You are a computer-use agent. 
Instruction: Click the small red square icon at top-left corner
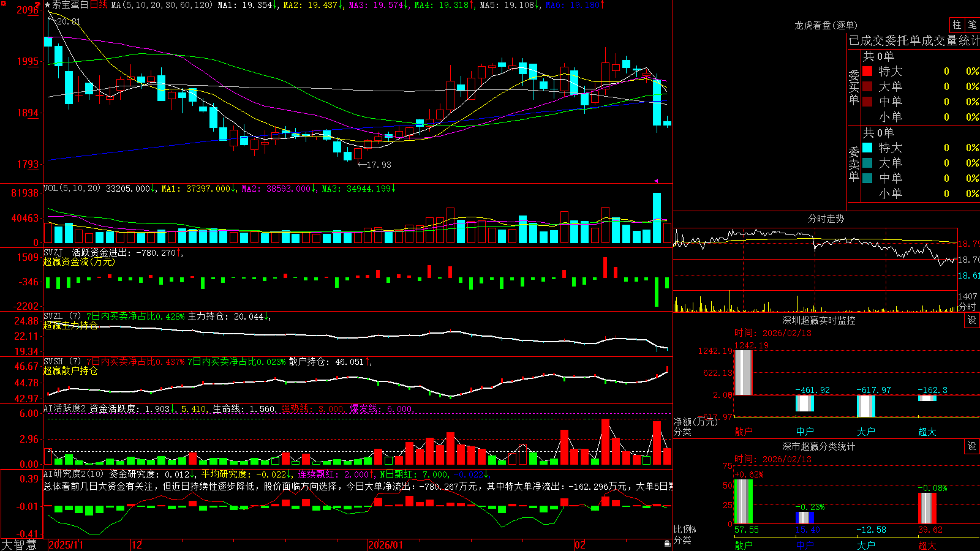coord(3,3)
